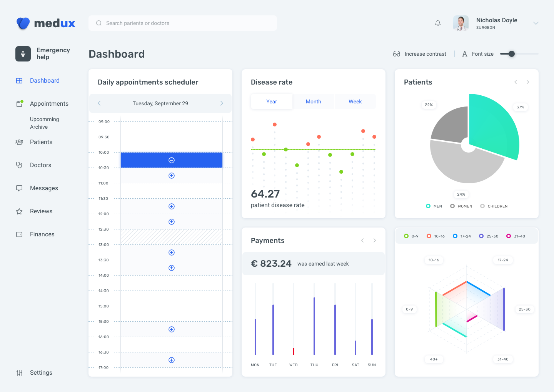Viewport: 554px width, 392px height.
Task: Open notifications bell icon
Action: (x=438, y=23)
